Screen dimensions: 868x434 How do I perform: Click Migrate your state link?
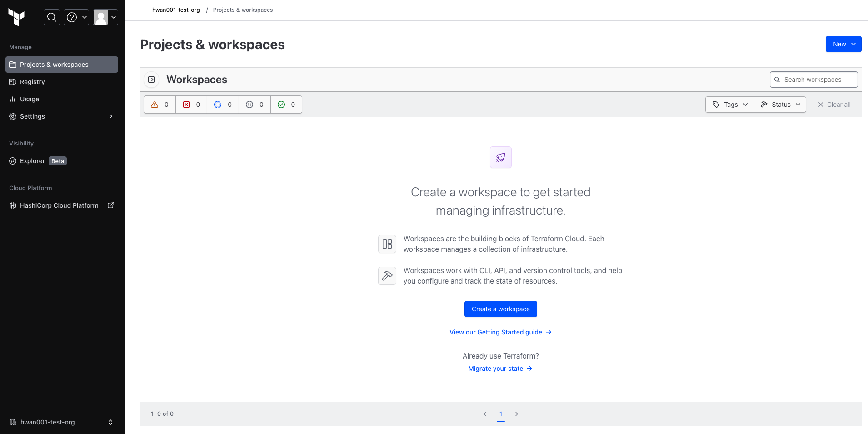tap(501, 369)
